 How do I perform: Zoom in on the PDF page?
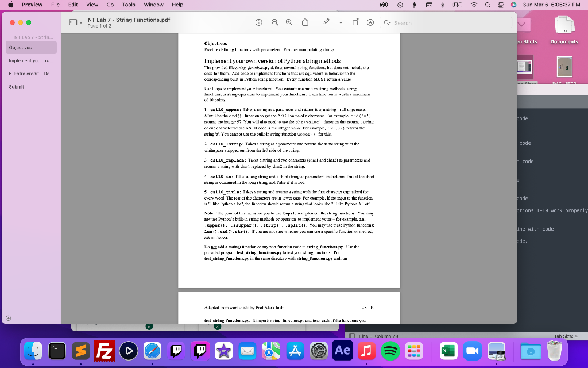[x=289, y=22]
